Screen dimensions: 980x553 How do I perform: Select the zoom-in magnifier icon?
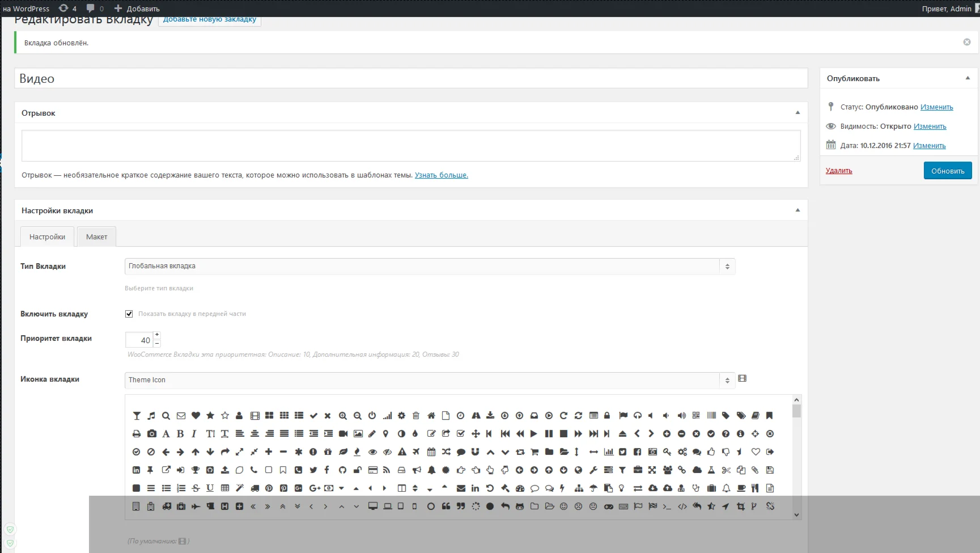[x=343, y=416]
